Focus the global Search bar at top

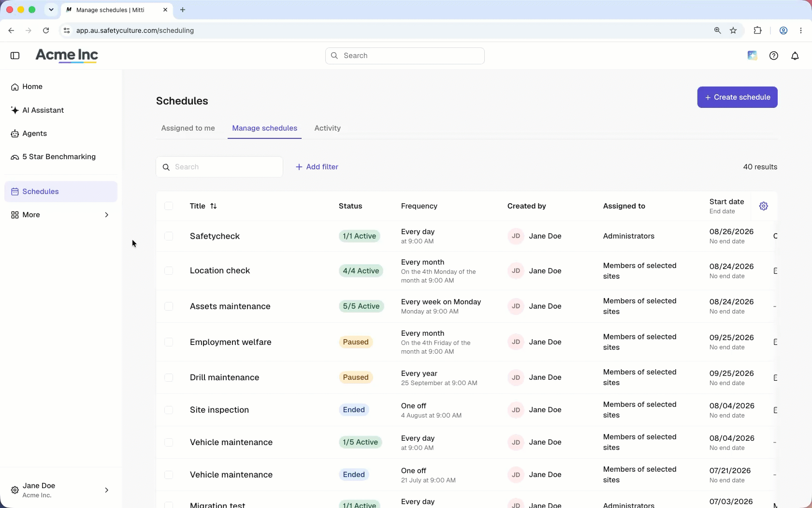405,56
